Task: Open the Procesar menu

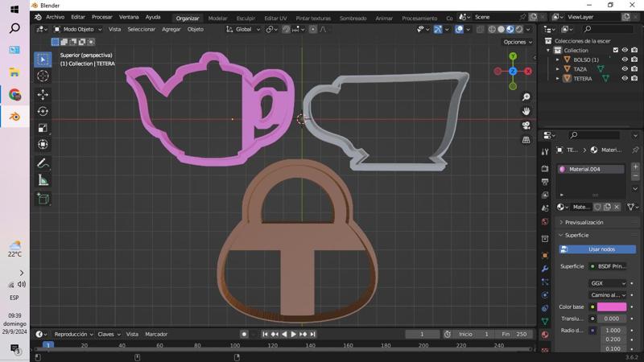Action: [102, 17]
